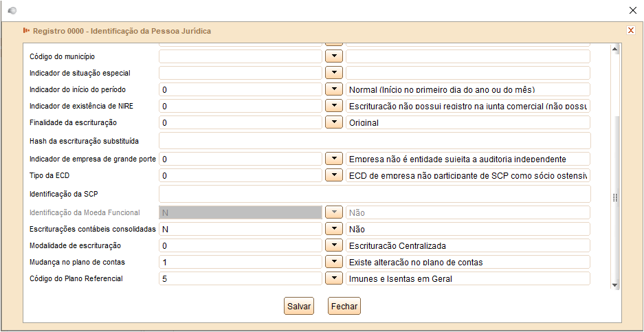Click the Hash da escrituração substituída field
The image size is (644, 332).
(375, 141)
